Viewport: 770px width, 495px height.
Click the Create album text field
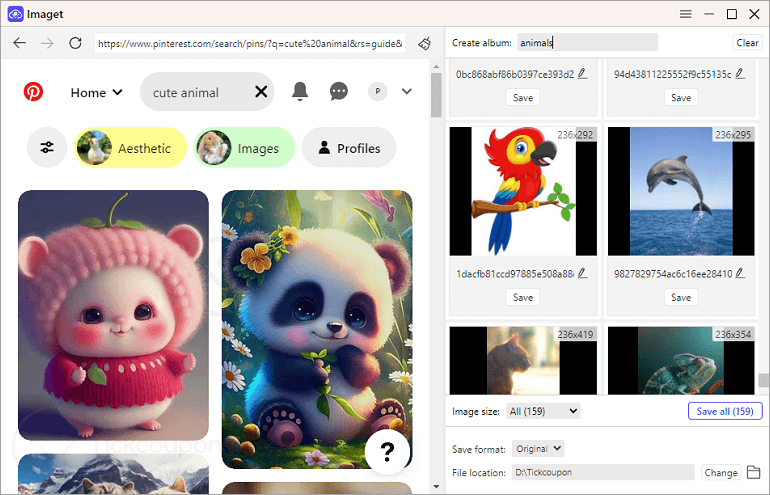[x=587, y=43]
